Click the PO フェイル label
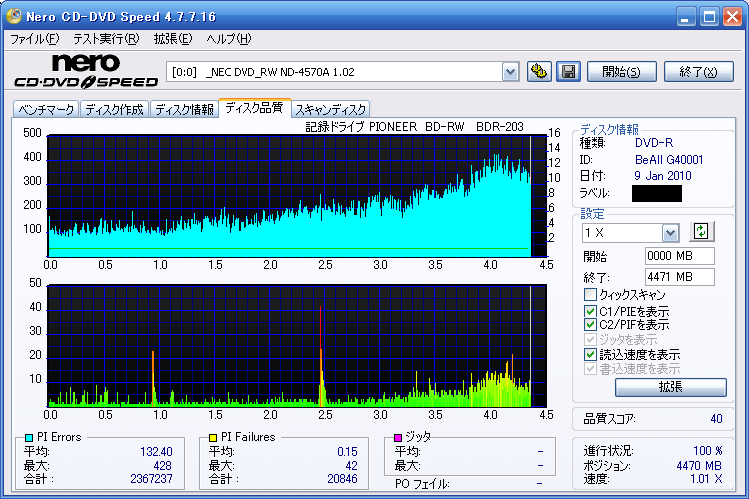The width and height of the screenshot is (749, 499). 422,484
